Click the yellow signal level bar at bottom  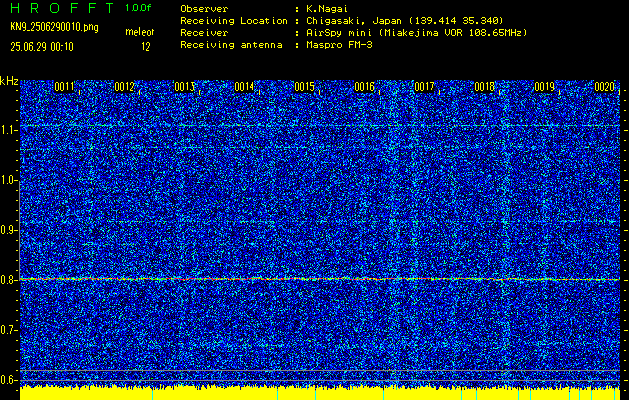[320, 394]
